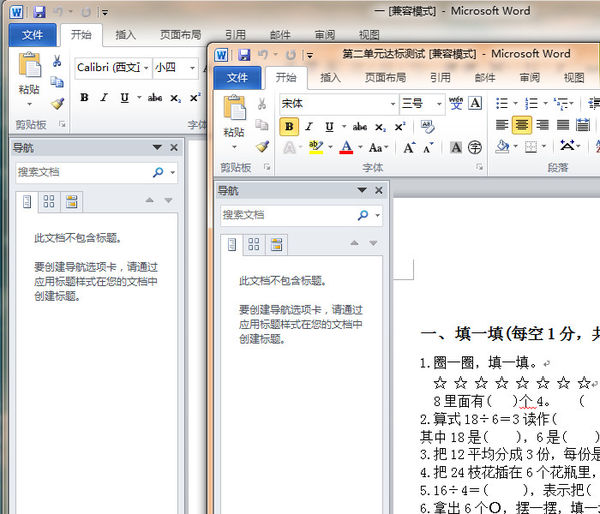
Task: Toggle Superscript in front window
Action: (400, 127)
